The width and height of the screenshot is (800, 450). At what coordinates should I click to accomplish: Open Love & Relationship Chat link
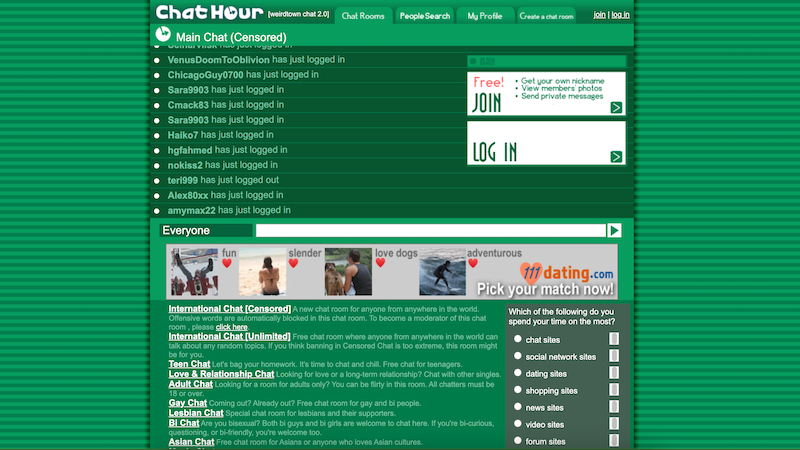221,374
